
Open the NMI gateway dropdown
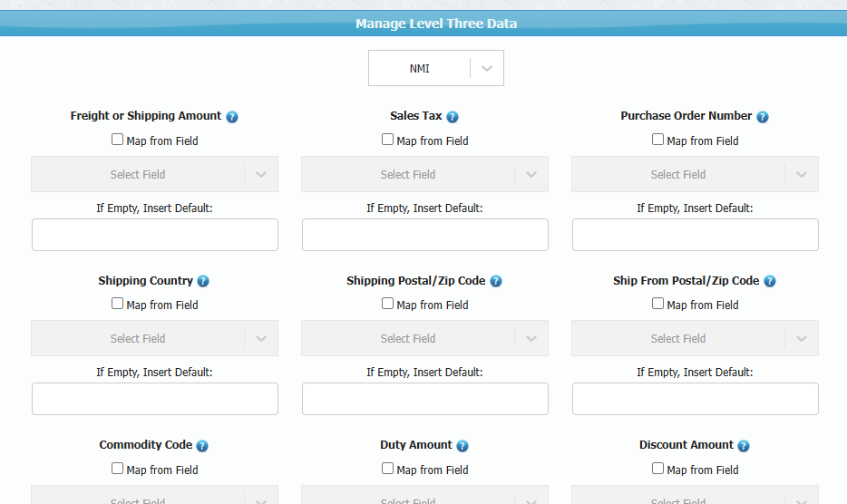(x=436, y=68)
